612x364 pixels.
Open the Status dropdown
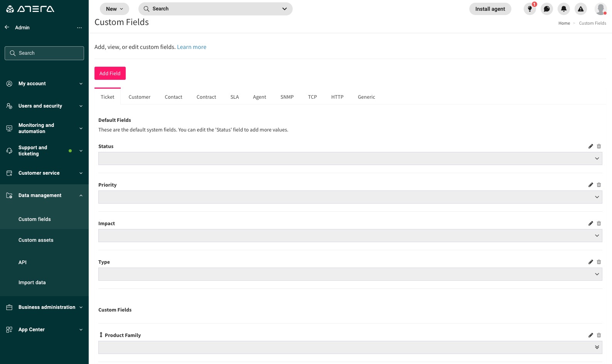pyautogui.click(x=350, y=158)
